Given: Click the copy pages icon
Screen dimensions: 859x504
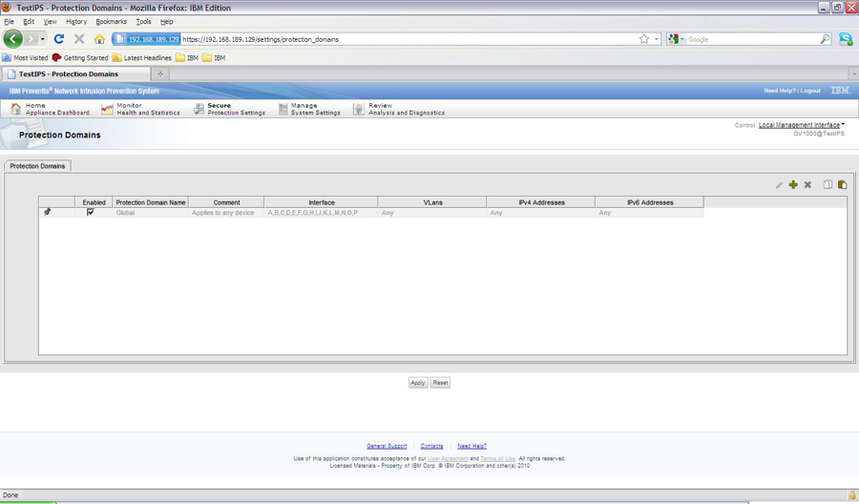Looking at the screenshot, I should (x=828, y=184).
